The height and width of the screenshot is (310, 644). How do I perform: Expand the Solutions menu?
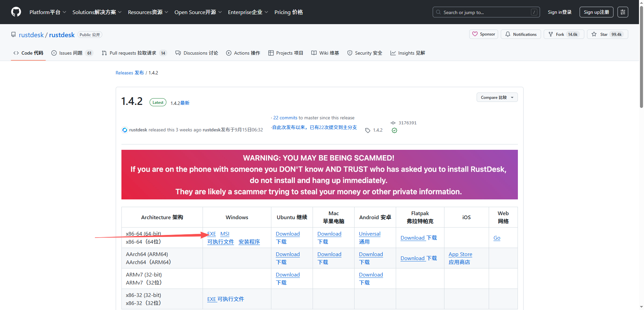(97, 12)
